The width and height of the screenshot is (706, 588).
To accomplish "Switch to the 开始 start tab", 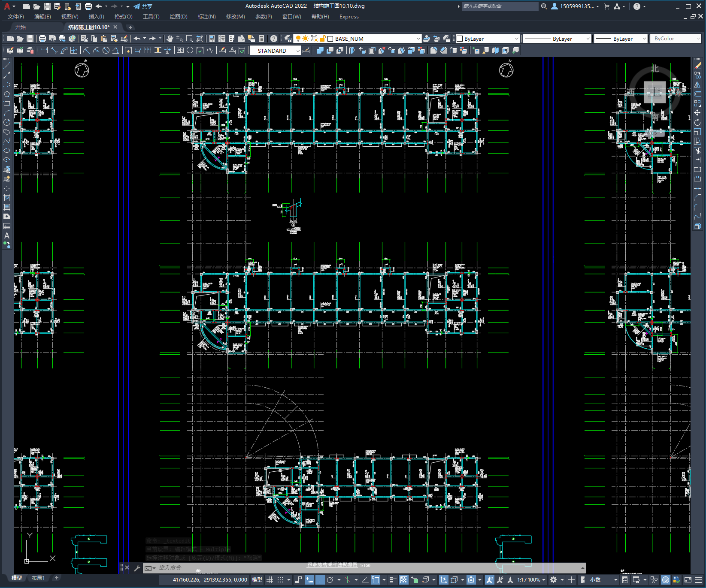I will coord(21,27).
